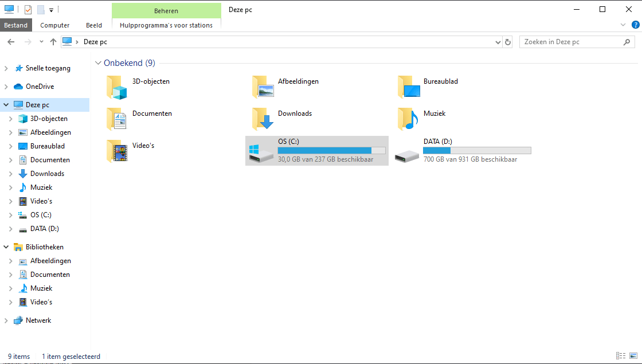Select OS (C:) in the navigation tree
The height and width of the screenshot is (364, 642).
(41, 215)
